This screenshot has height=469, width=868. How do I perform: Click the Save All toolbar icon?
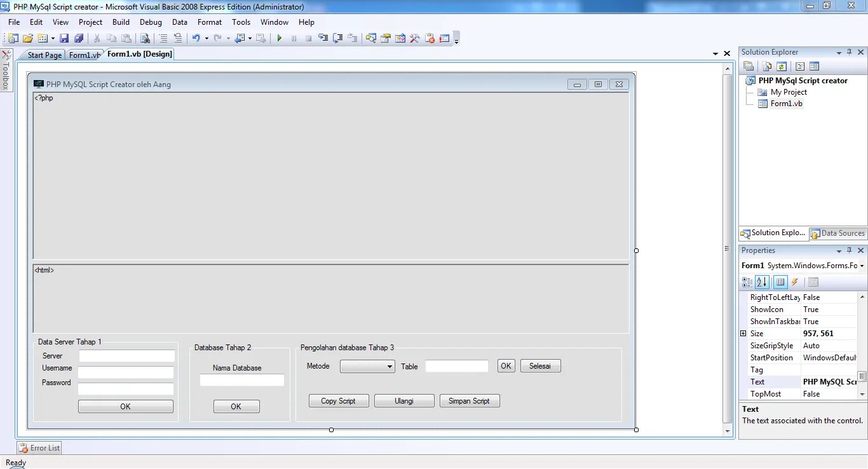(x=79, y=39)
